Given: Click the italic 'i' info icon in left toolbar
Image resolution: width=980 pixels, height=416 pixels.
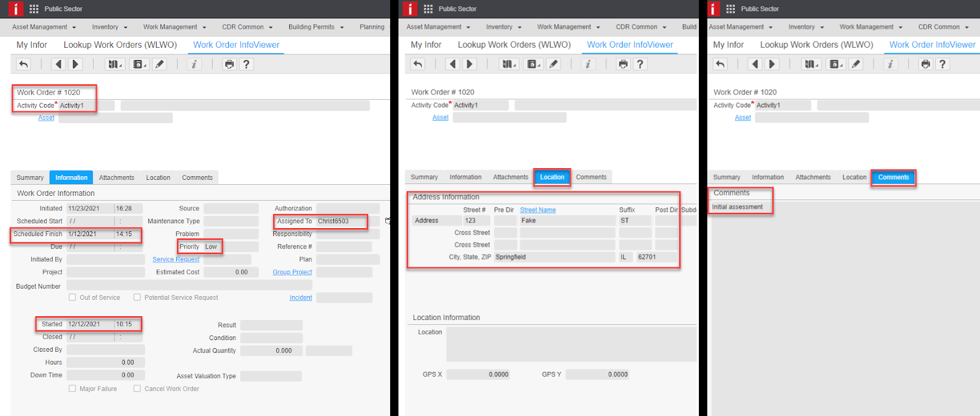Looking at the screenshot, I should click(194, 64).
